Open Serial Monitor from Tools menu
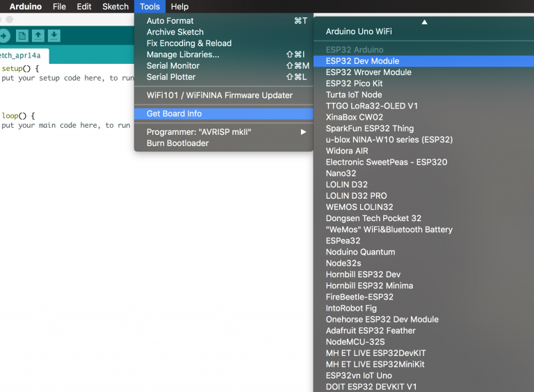This screenshot has height=392, width=534. coord(173,65)
